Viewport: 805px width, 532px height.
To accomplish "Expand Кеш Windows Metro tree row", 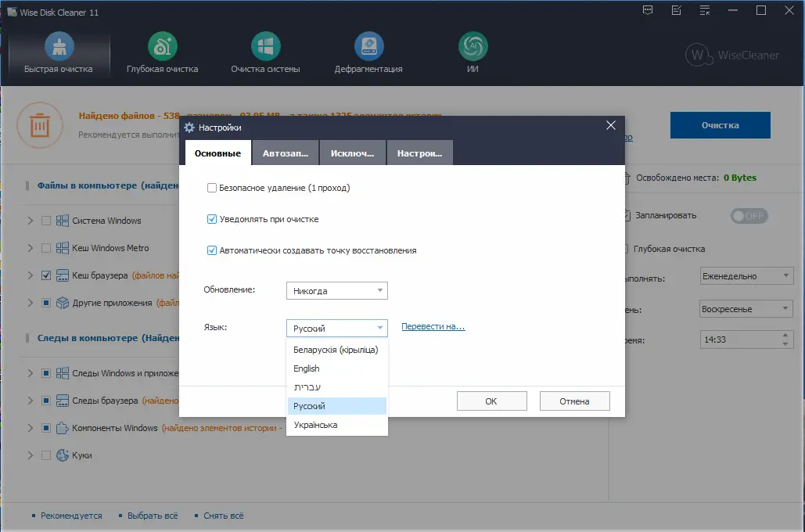I will (31, 248).
